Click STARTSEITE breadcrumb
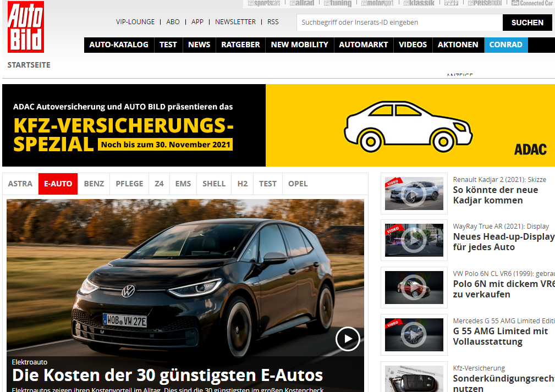The width and height of the screenshot is (555, 392). (29, 65)
